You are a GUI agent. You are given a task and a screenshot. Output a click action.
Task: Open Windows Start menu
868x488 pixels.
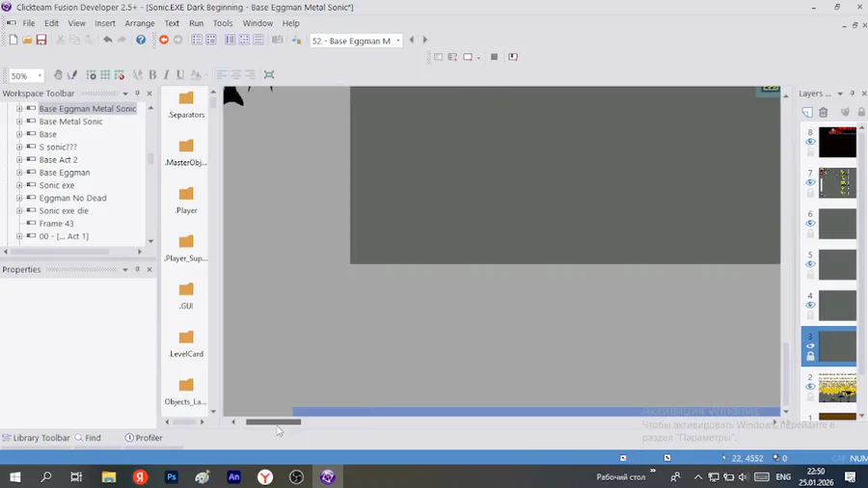pyautogui.click(x=14, y=477)
